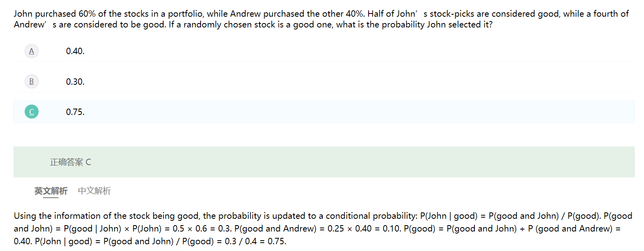
Task: Click the highlighted option C circle
Action: pyautogui.click(x=31, y=112)
